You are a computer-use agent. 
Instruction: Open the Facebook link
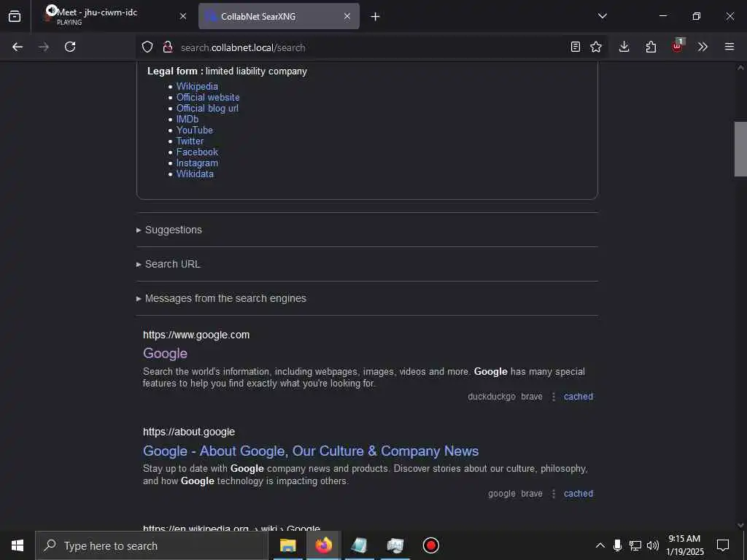click(197, 152)
